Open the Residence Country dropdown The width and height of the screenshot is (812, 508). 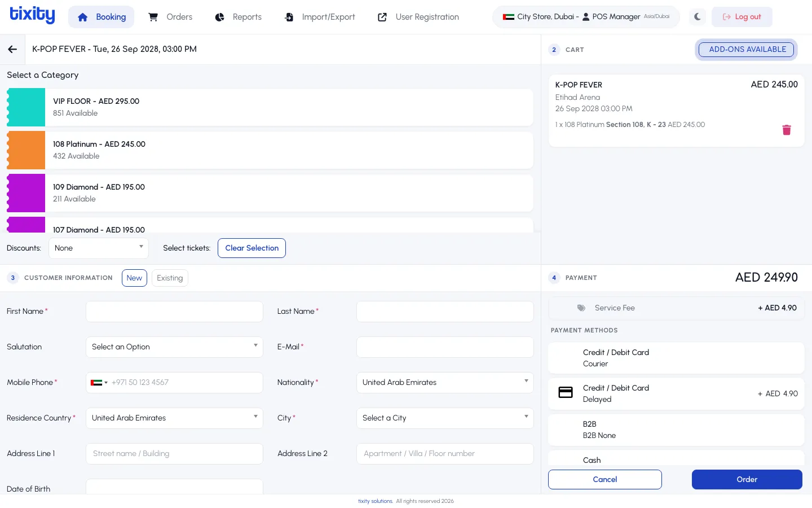coord(174,418)
